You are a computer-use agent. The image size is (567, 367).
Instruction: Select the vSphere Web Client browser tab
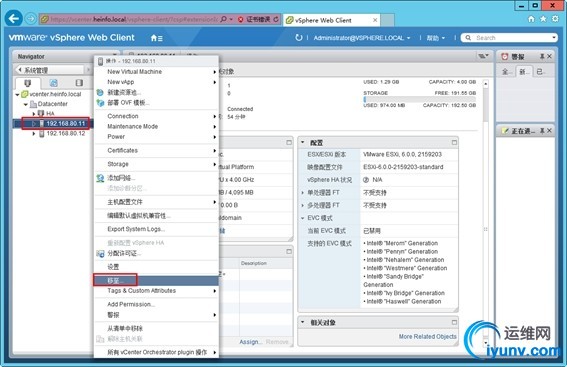331,20
